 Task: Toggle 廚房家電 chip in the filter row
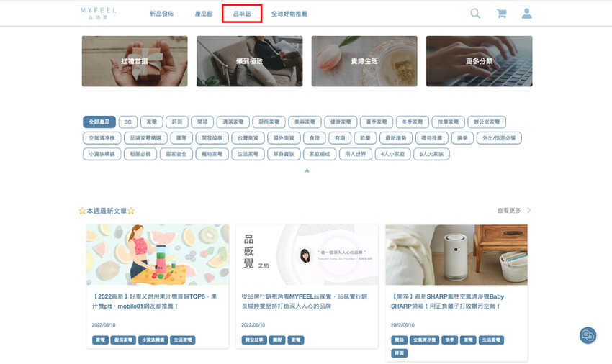(269, 122)
